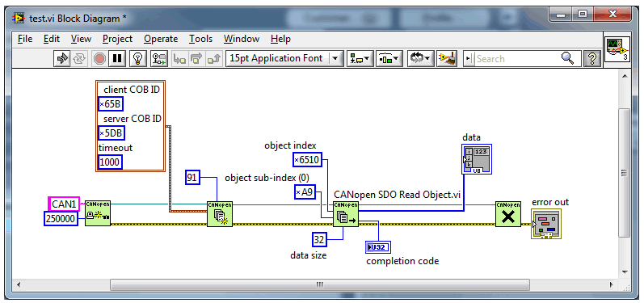Open the Tools menu
Screen dimensions: 644x303
(200, 39)
